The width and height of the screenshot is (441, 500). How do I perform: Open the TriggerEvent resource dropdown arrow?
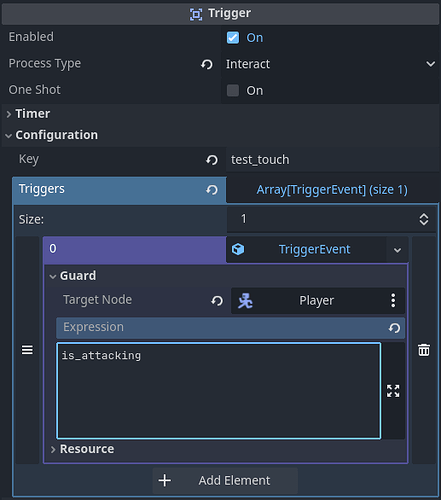pos(397,250)
